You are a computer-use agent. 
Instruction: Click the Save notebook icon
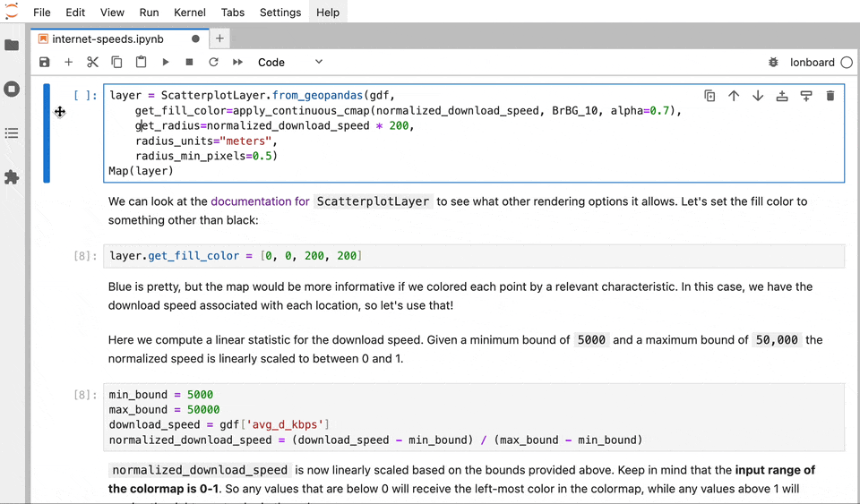pyautogui.click(x=45, y=62)
